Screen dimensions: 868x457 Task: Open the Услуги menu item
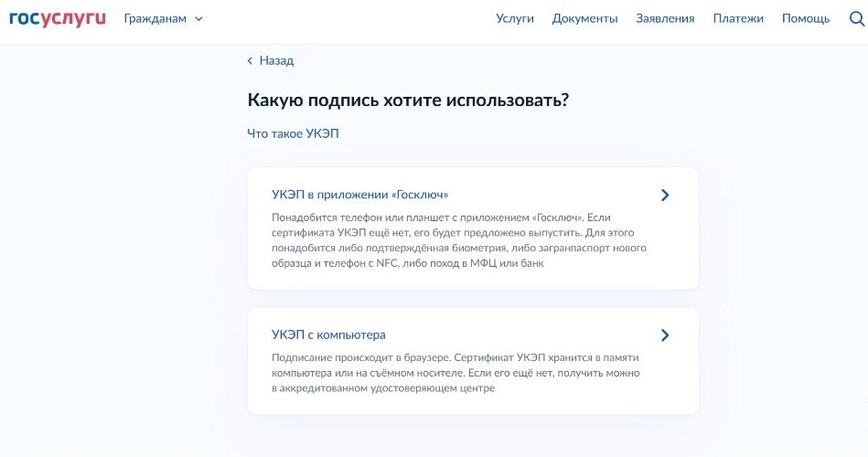point(515,19)
